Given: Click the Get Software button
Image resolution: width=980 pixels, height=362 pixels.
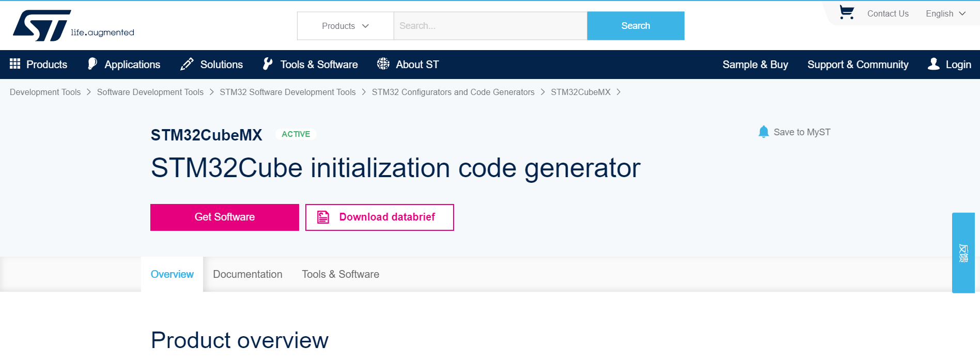Looking at the screenshot, I should click(225, 217).
